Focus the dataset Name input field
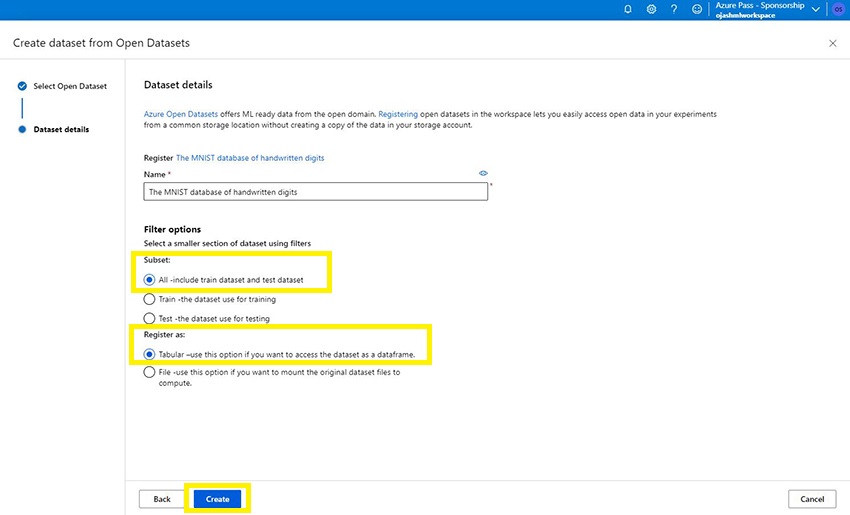850x515 pixels. click(315, 192)
